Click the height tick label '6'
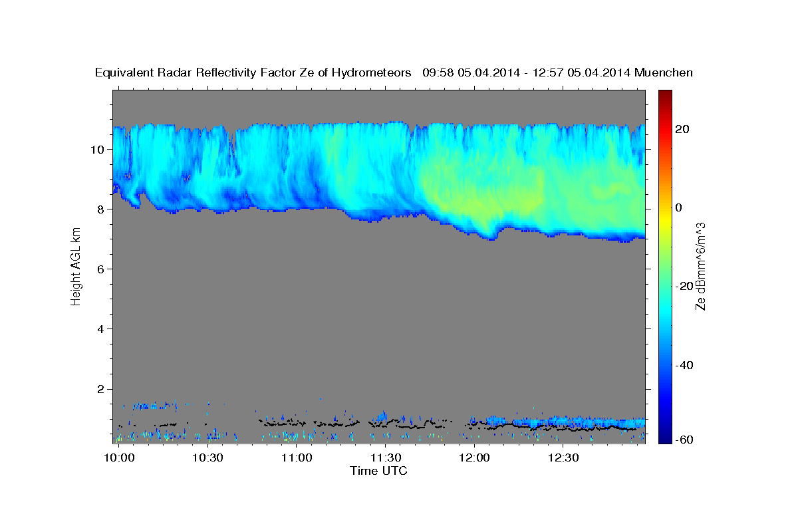This screenshot has height=532, width=798. pos(101,269)
